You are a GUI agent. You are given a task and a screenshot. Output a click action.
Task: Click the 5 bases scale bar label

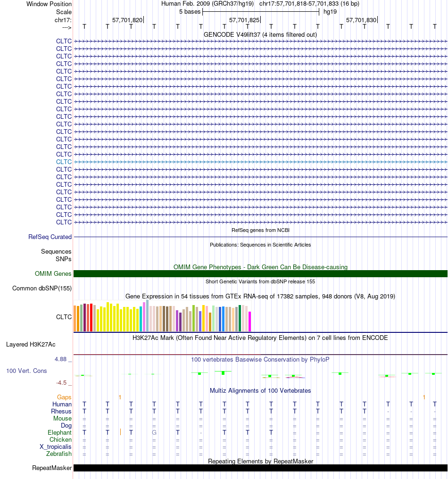coord(190,12)
